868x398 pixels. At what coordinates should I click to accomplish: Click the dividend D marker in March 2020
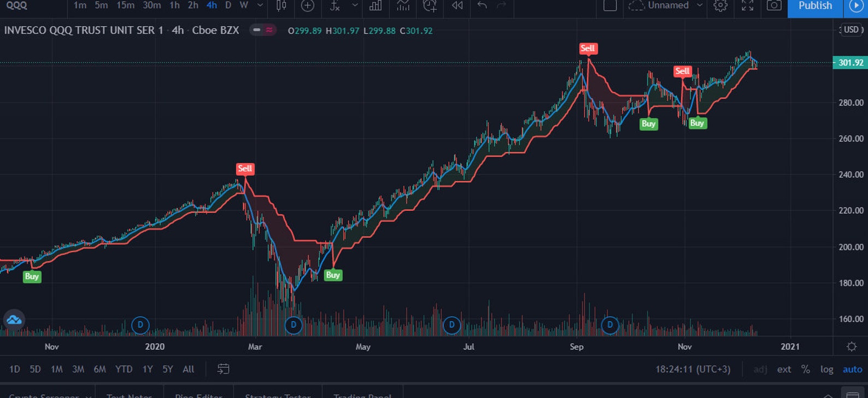[294, 325]
